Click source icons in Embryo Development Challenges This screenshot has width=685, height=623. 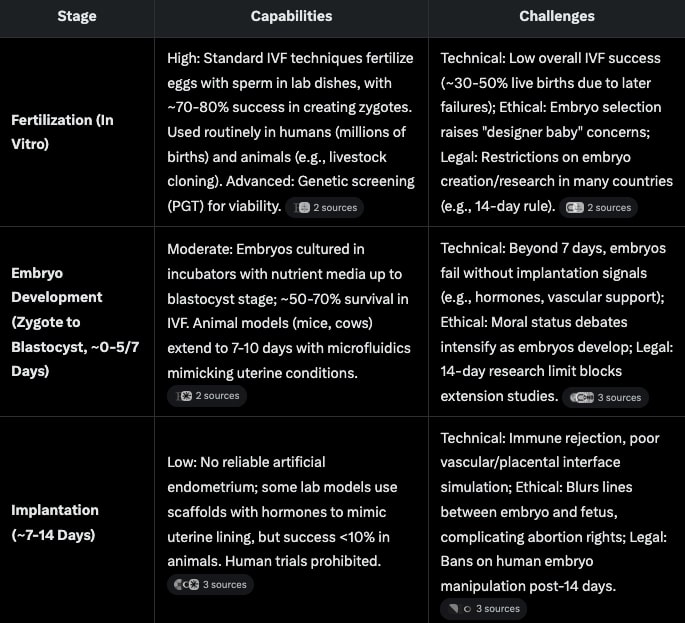pos(582,398)
